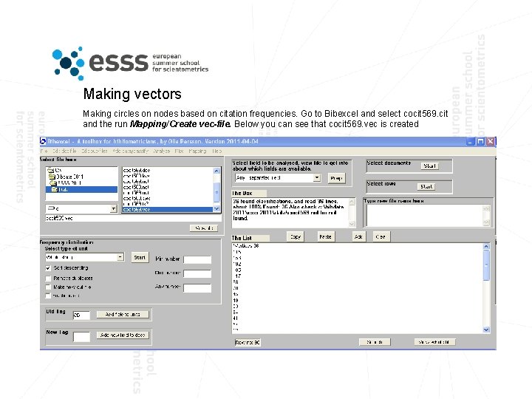Click Start next to Select documents
The height and width of the screenshot is (399, 532).
point(430,166)
